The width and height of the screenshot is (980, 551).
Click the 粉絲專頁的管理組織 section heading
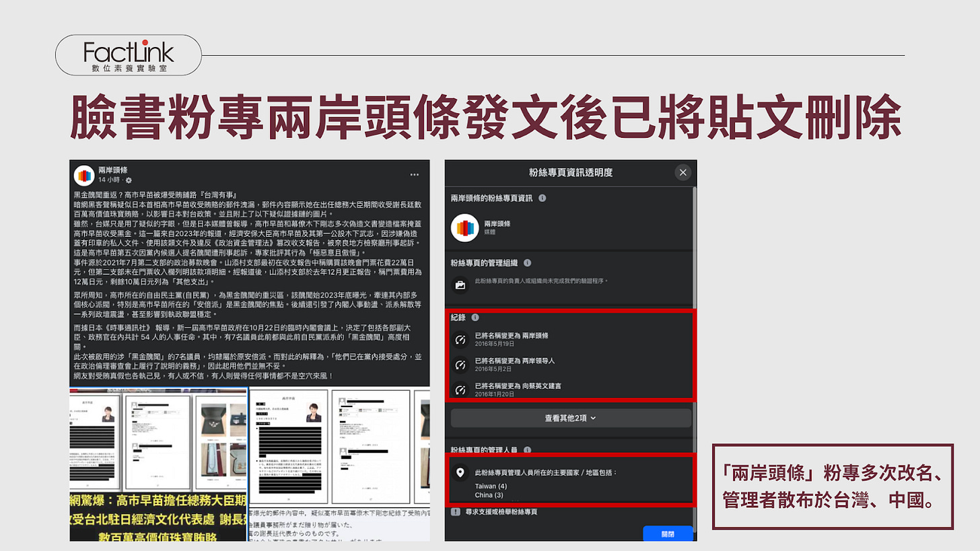point(485,262)
